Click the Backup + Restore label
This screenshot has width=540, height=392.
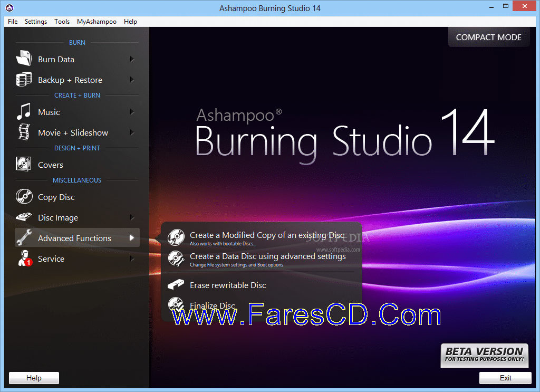point(70,80)
